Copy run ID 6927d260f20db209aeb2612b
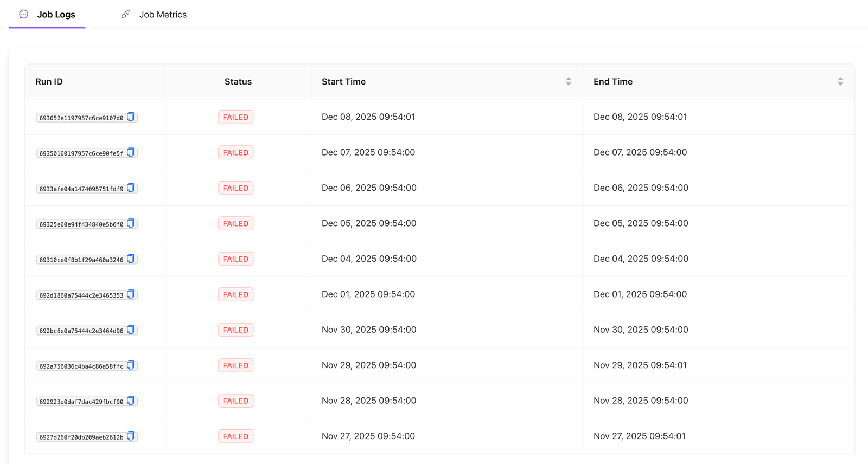 tap(131, 437)
